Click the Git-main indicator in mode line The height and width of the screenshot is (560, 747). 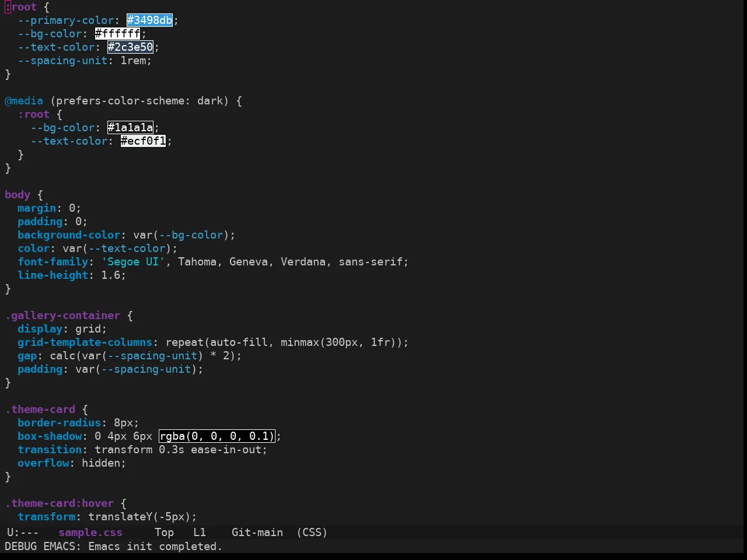[257, 533]
